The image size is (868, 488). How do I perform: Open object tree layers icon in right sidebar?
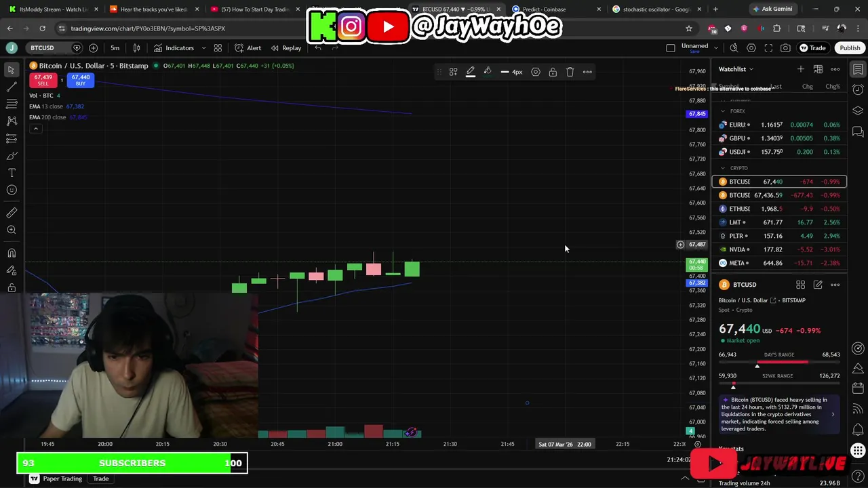pos(858,111)
